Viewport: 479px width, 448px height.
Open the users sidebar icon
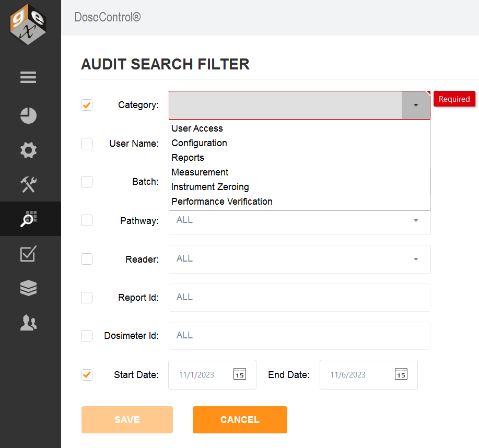click(28, 323)
